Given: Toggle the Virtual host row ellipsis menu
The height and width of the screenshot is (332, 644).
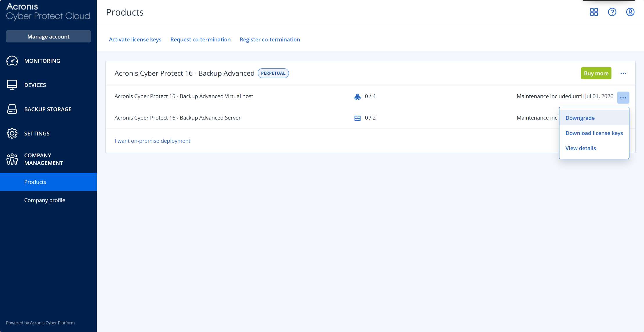Looking at the screenshot, I should 623,98.
